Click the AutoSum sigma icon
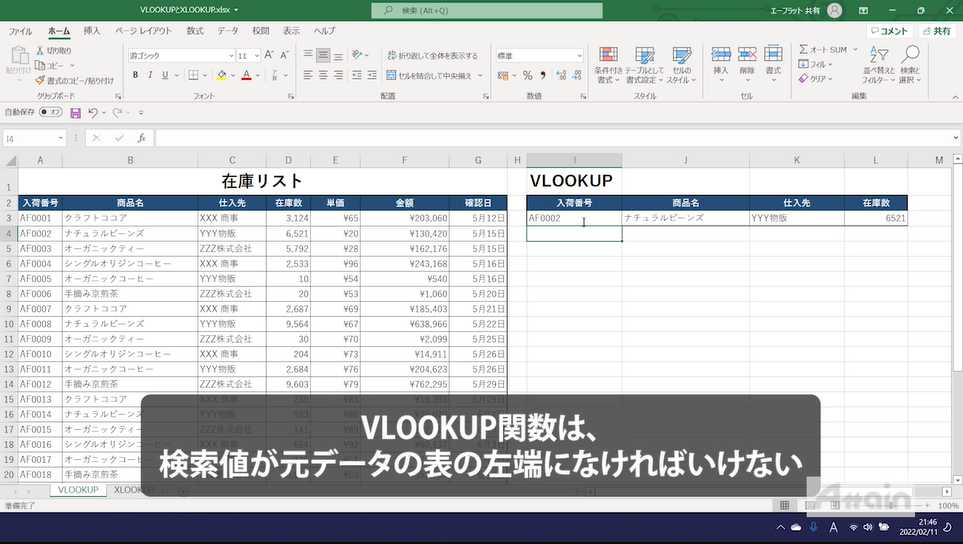 [803, 49]
